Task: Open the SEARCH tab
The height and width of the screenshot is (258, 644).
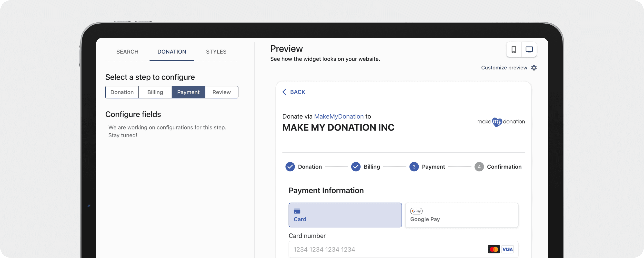Action: tap(128, 52)
